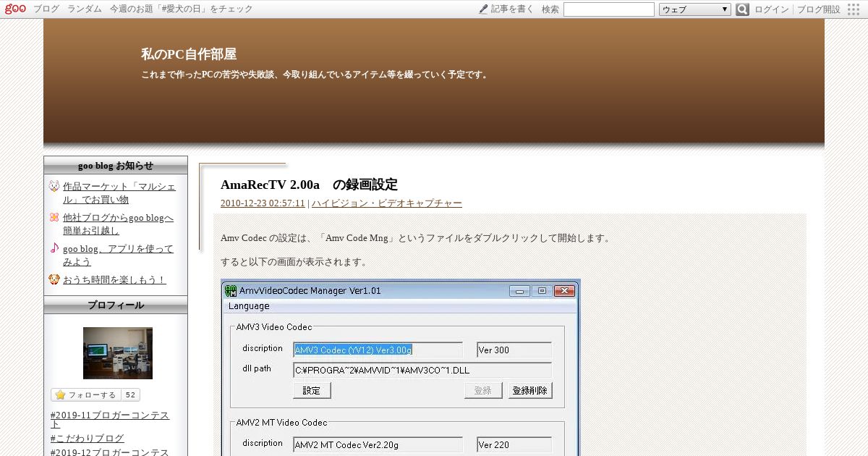Open ブログ link in top bar
This screenshot has height=456, width=868.
[x=46, y=9]
